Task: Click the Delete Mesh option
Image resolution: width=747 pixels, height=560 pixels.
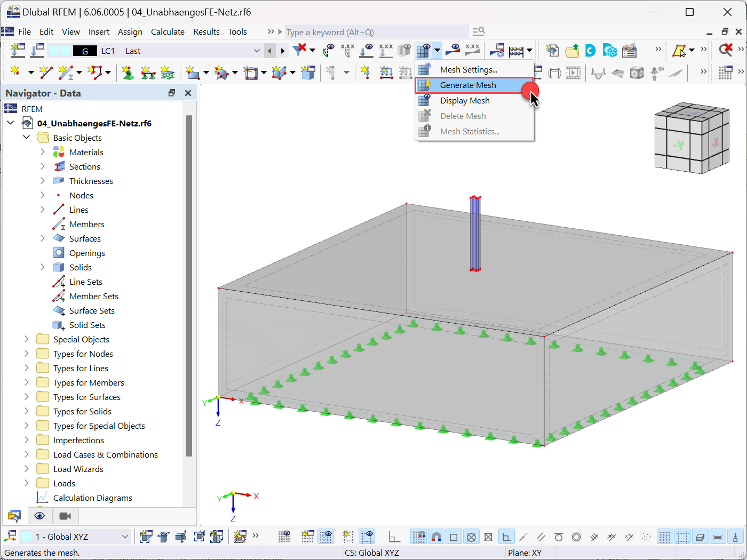Action: point(463,116)
